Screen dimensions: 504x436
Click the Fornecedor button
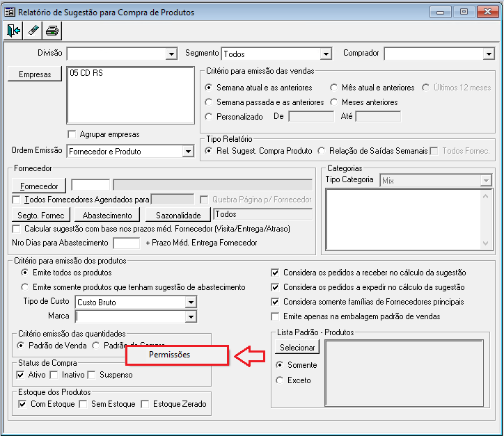tap(39, 186)
